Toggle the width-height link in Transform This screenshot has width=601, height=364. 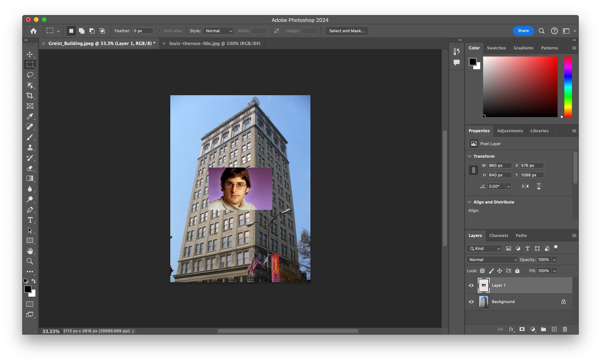point(473,170)
